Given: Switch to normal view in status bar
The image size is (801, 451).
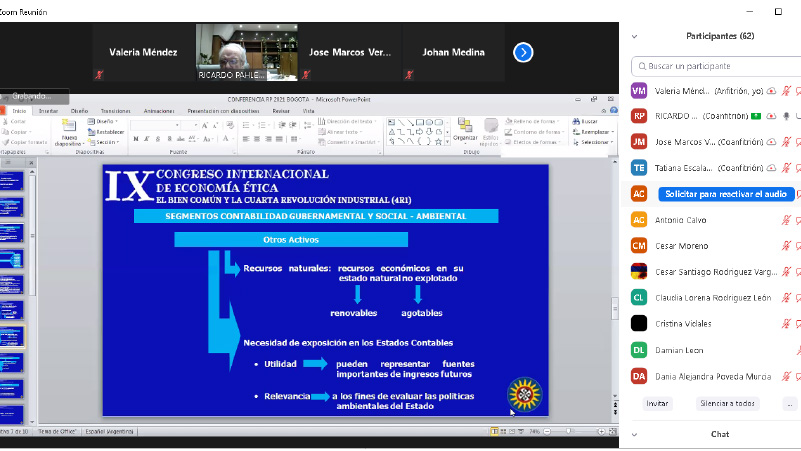Looking at the screenshot, I should (494, 431).
